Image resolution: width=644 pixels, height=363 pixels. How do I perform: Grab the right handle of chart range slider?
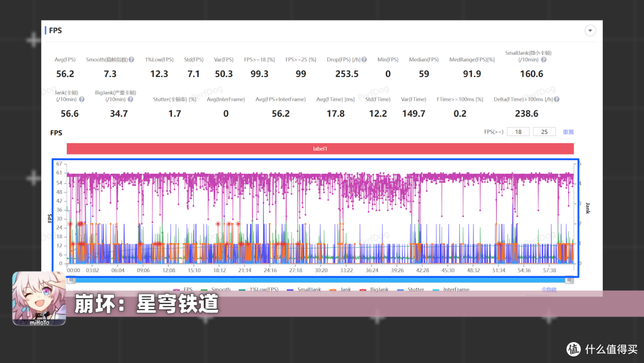pos(569,280)
